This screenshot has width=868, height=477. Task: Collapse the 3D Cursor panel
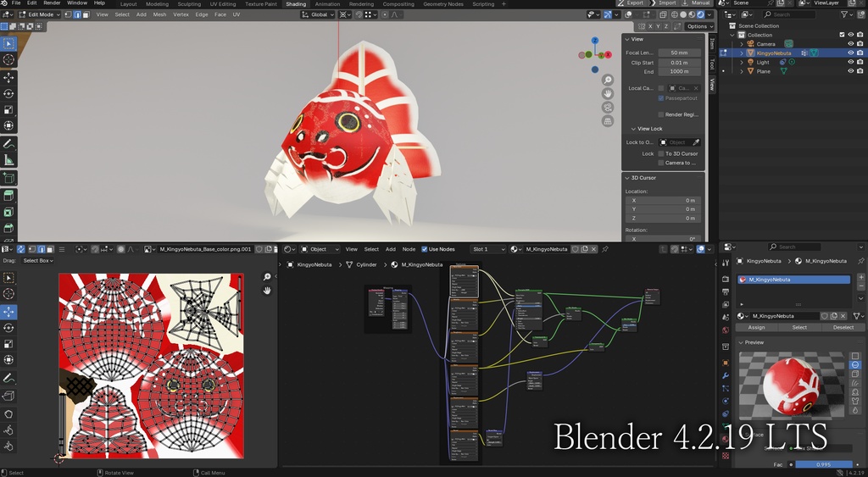point(627,178)
